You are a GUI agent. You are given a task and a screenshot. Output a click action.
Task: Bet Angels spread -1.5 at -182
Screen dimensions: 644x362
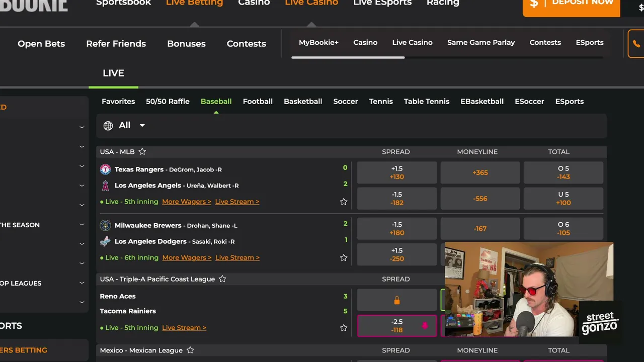(397, 199)
